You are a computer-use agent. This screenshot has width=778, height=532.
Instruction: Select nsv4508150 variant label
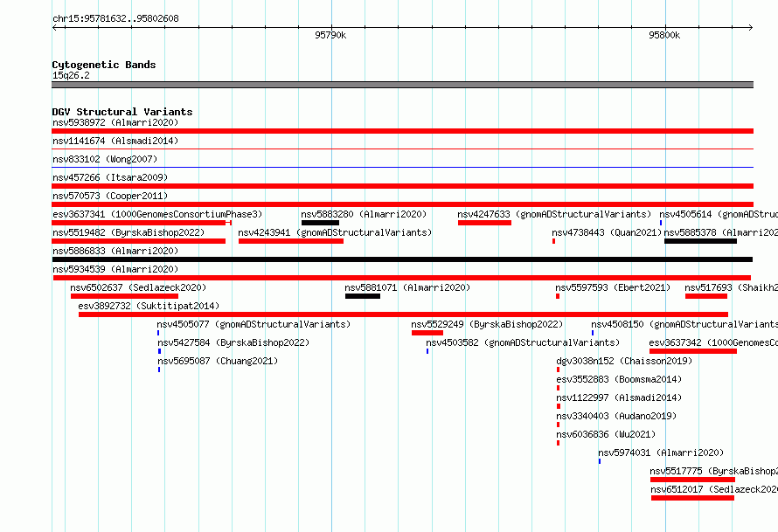[x=684, y=324]
